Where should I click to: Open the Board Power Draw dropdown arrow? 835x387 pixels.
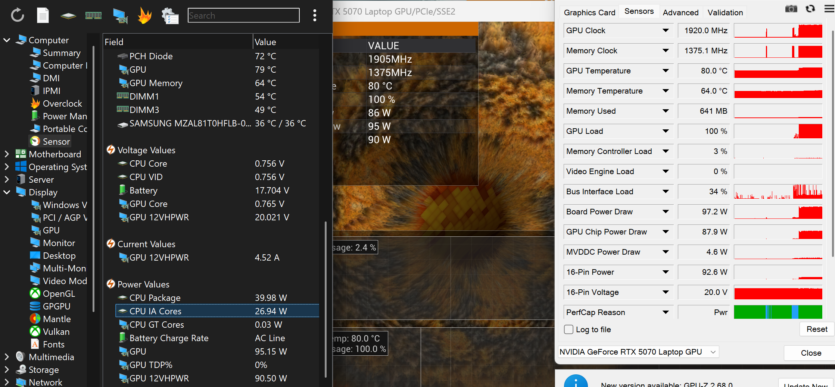tap(665, 212)
